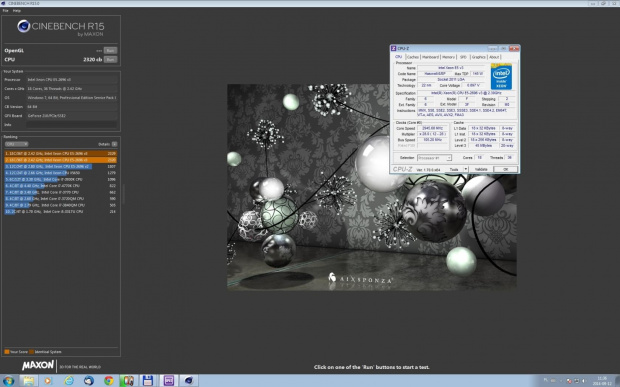Switch to the About tab
The width and height of the screenshot is (620, 387).
494,57
